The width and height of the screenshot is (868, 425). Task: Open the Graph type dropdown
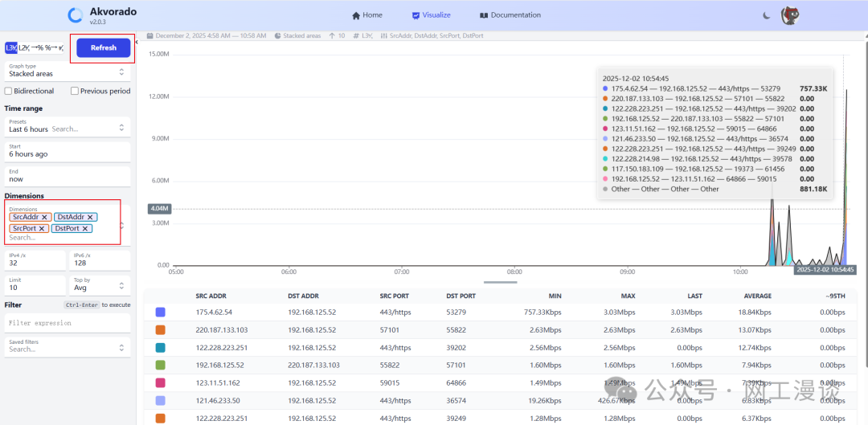[68, 70]
